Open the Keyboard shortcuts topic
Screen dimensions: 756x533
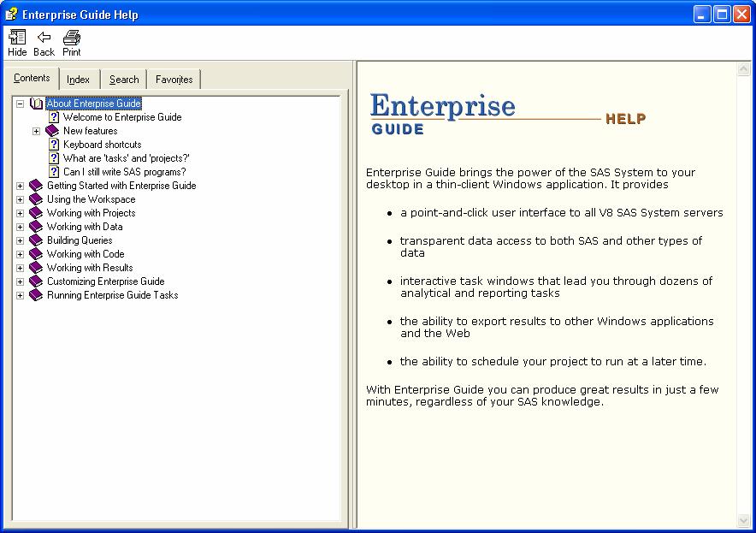point(103,145)
